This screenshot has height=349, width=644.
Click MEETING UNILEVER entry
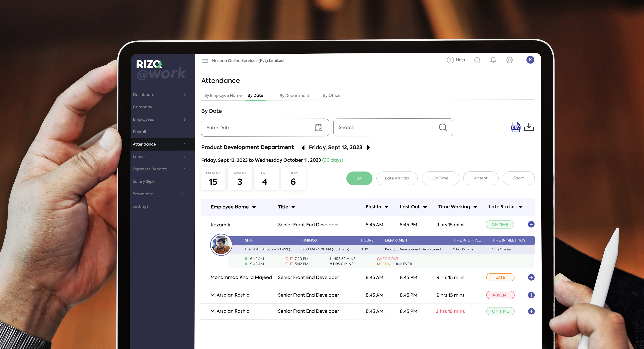394,264
